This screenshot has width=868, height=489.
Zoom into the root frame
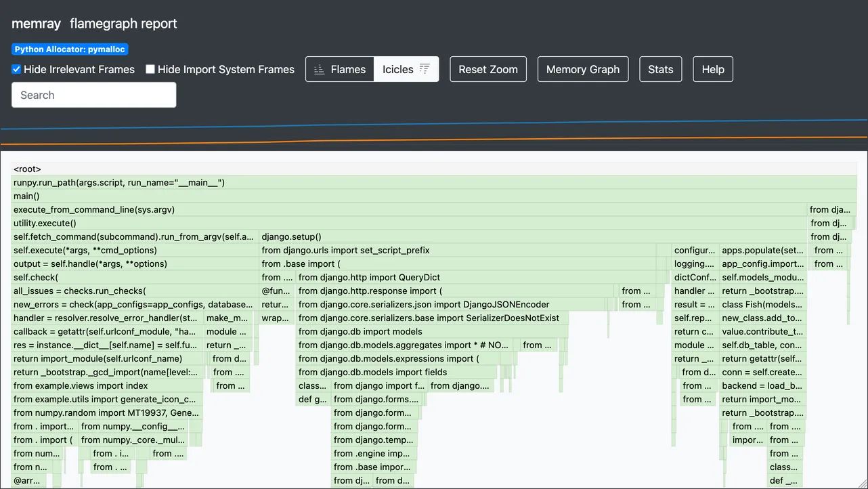(x=433, y=169)
